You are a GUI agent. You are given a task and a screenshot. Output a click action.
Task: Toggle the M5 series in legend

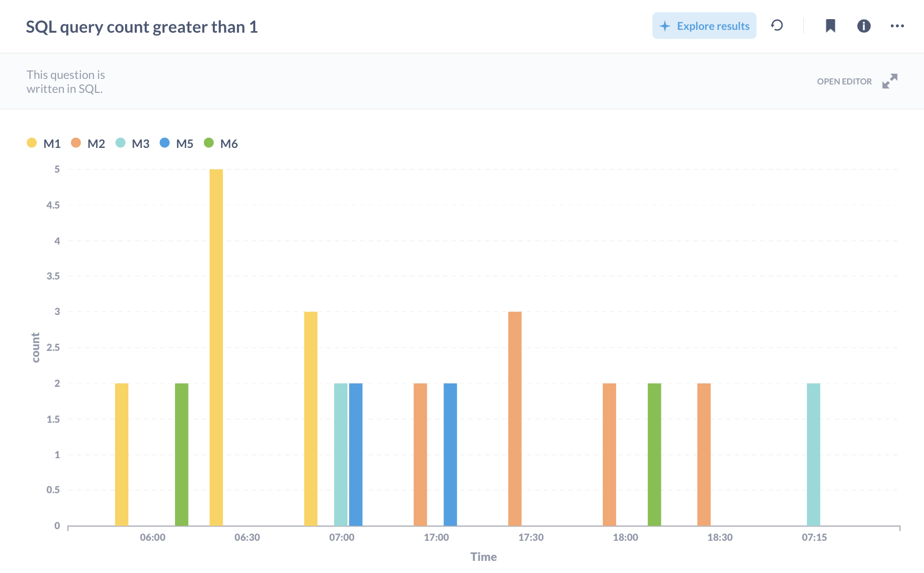(176, 143)
